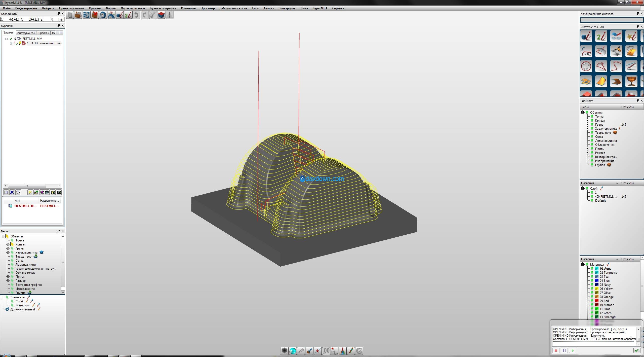Click the red and blue cube icon
Image resolution: width=644 pixels, height=357 pixels.
pos(161,15)
